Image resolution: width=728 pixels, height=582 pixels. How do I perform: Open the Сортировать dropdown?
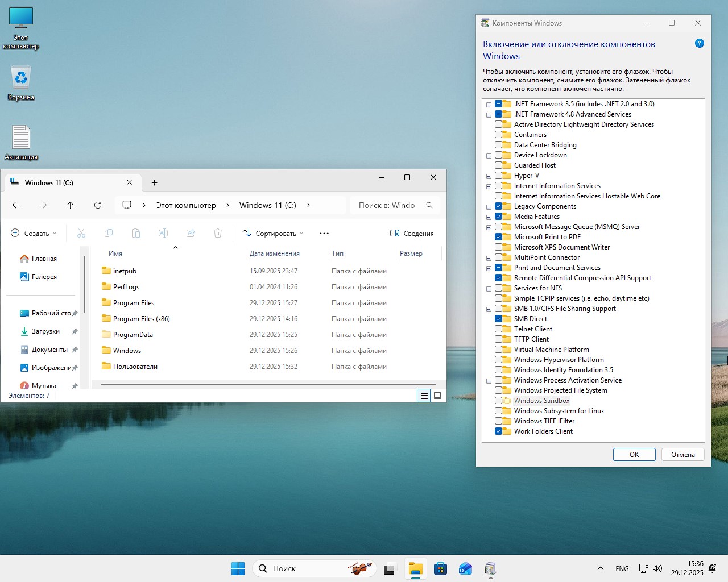pos(273,234)
